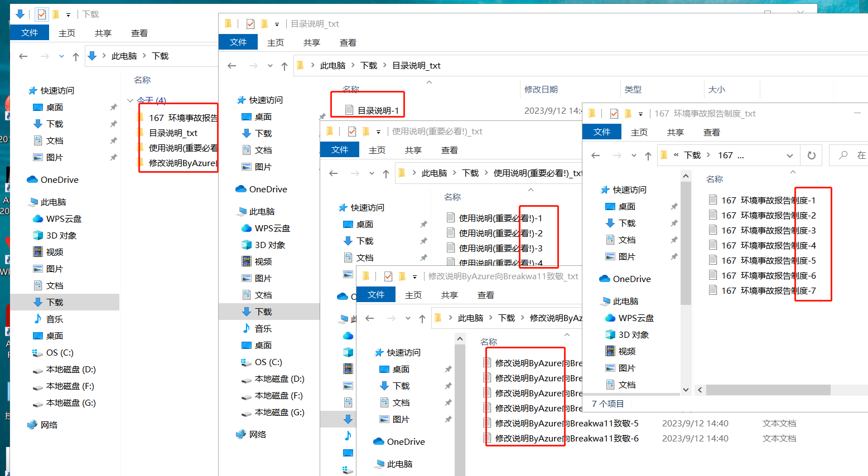Screen dimensions: 868x476
Task: Go back in the 下载 window
Action: point(23,56)
